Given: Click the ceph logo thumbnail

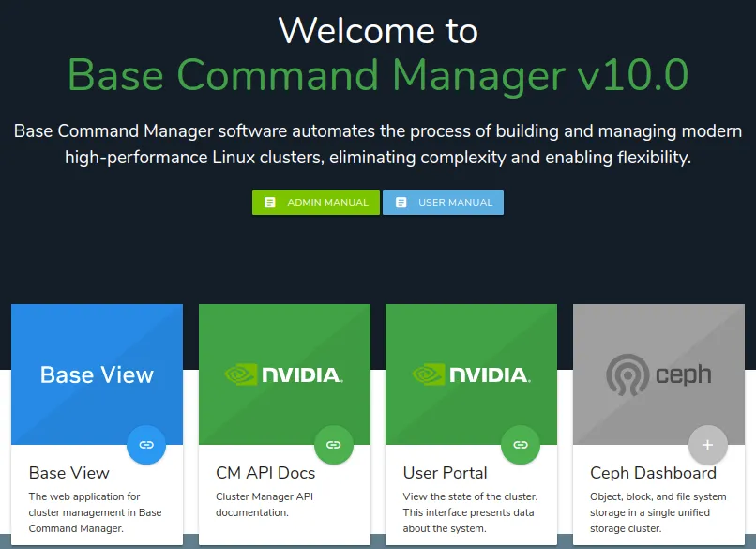Looking at the screenshot, I should click(658, 374).
